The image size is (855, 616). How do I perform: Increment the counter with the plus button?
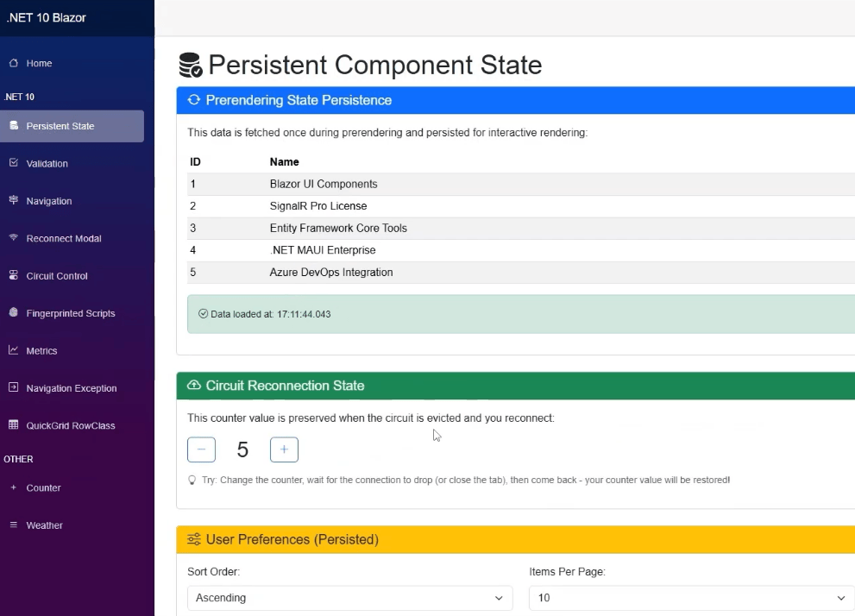tap(284, 449)
